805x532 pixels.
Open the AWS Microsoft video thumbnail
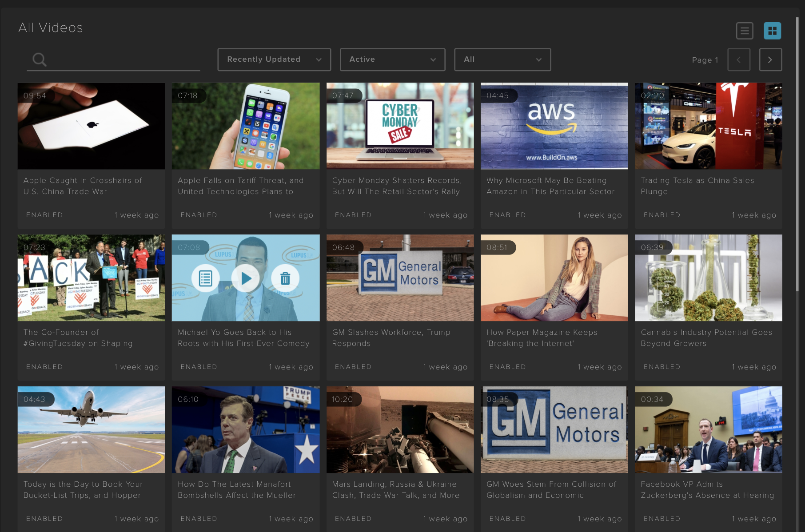pos(554,126)
